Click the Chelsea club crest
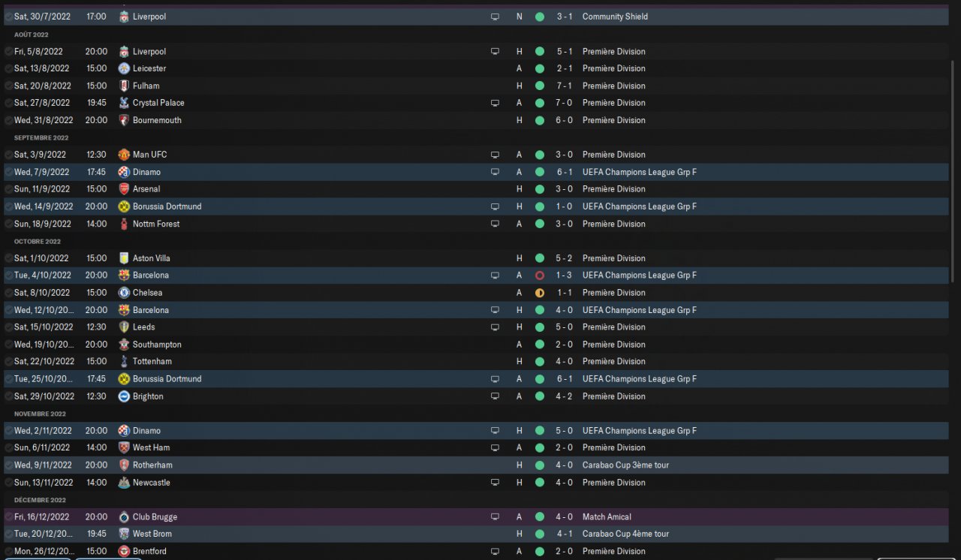 (124, 293)
